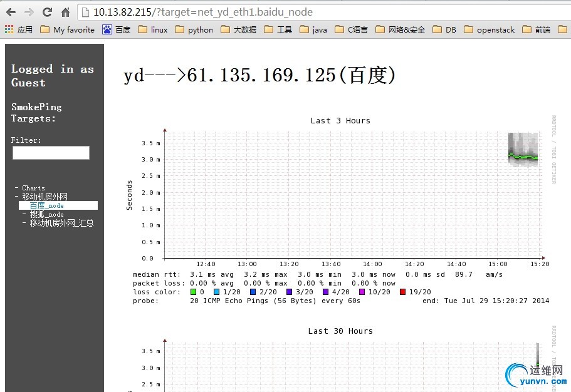571x392 pixels.
Task: Open the 搜狐_node target
Action: point(46,214)
